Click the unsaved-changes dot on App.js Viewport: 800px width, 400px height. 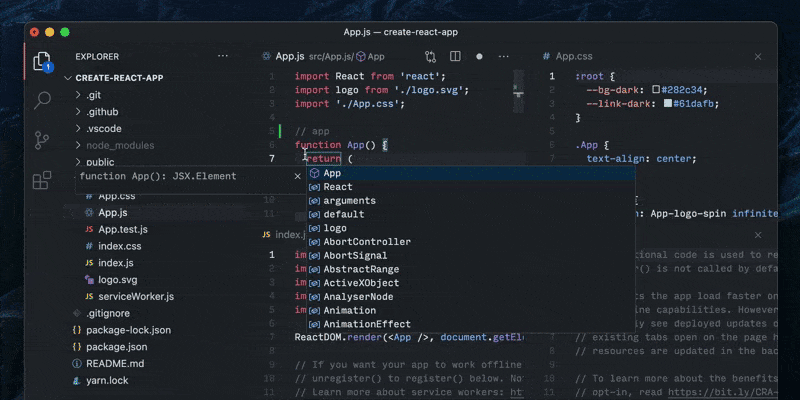tap(480, 58)
